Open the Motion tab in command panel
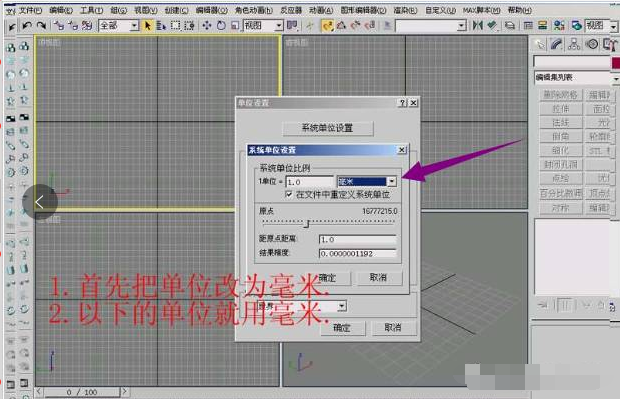 coord(592,44)
